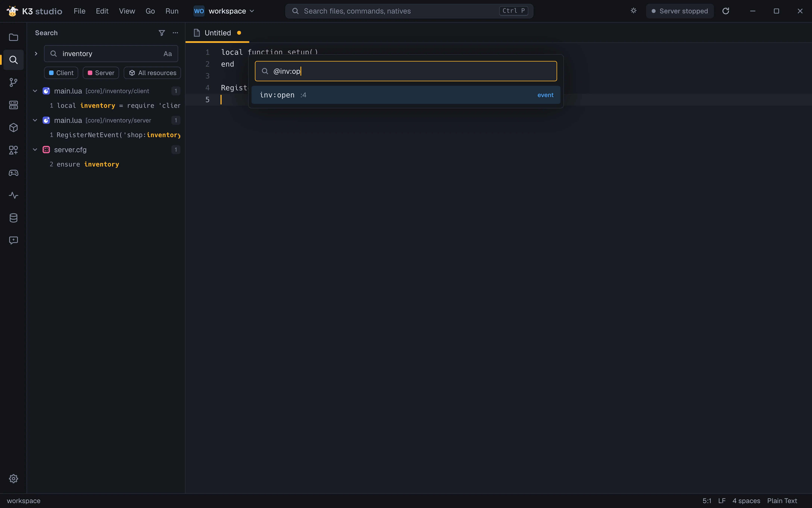Open the Database sidebar icon
This screenshot has height=508, width=812.
tap(13, 218)
